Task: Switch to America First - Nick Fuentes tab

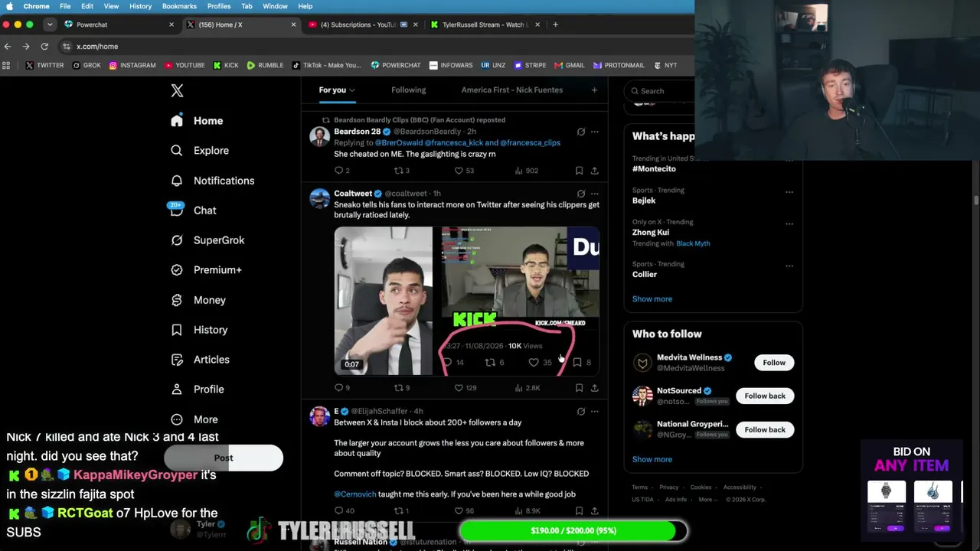Action: [511, 90]
